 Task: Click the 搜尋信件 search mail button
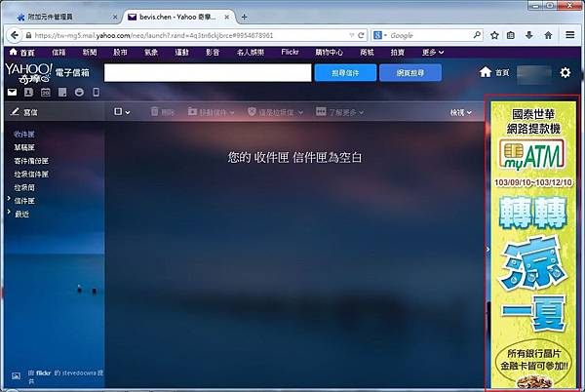345,73
